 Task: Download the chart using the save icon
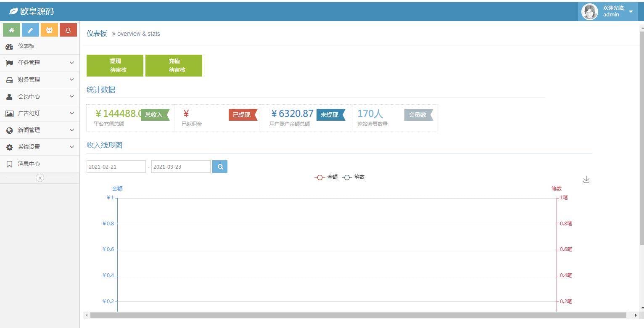(x=586, y=180)
